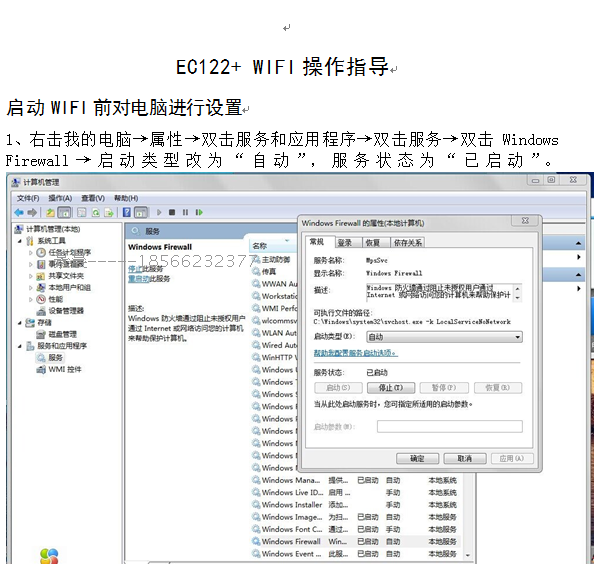Image resolution: width=599 pixels, height=569 pixels.
Task: Click the blue help question mark icon
Action: coord(127,212)
